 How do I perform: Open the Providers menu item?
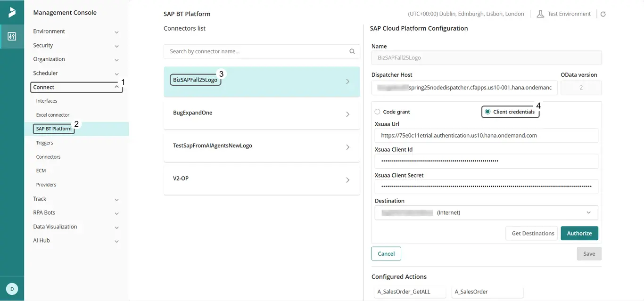46,185
